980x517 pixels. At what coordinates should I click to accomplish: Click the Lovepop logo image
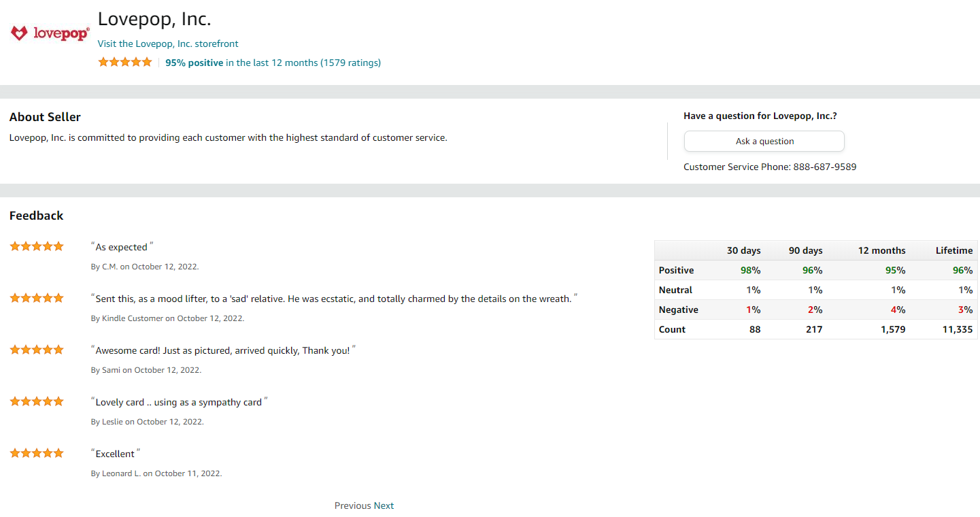pyautogui.click(x=50, y=33)
